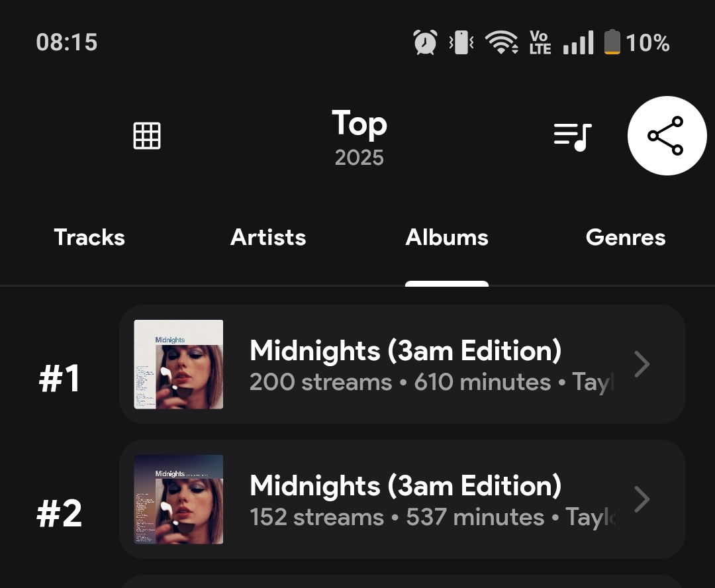The width and height of the screenshot is (715, 588).
Task: Tap the #1 album cover thumbnail
Action: pos(179,364)
